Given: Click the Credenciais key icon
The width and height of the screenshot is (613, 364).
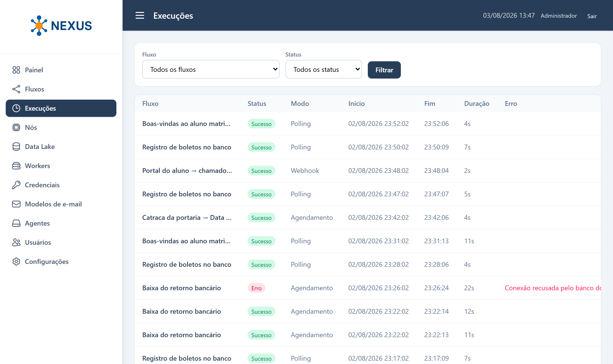Looking at the screenshot, I should tap(16, 185).
